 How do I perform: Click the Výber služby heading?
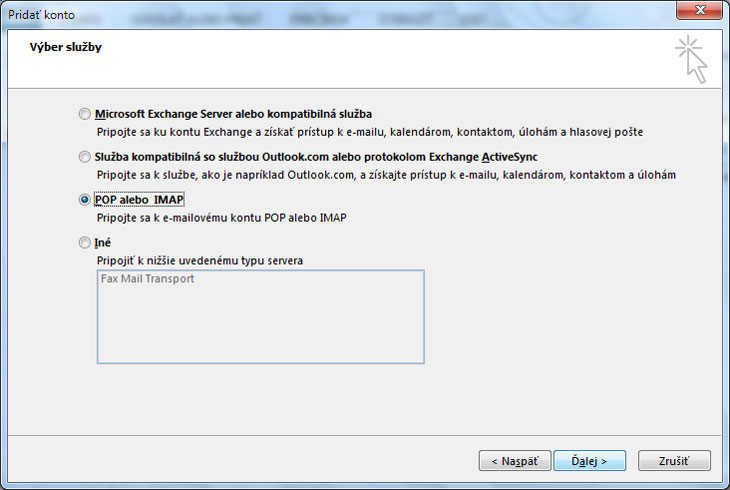tap(66, 47)
